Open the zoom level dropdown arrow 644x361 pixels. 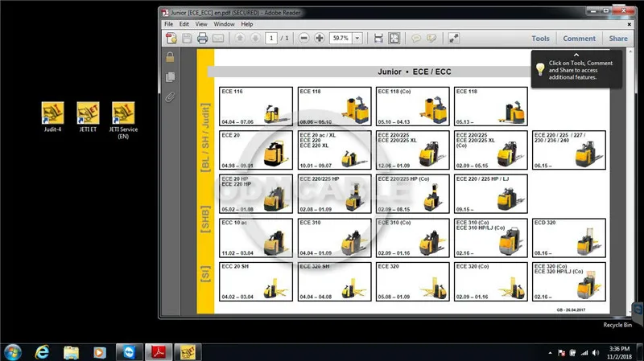tap(357, 38)
